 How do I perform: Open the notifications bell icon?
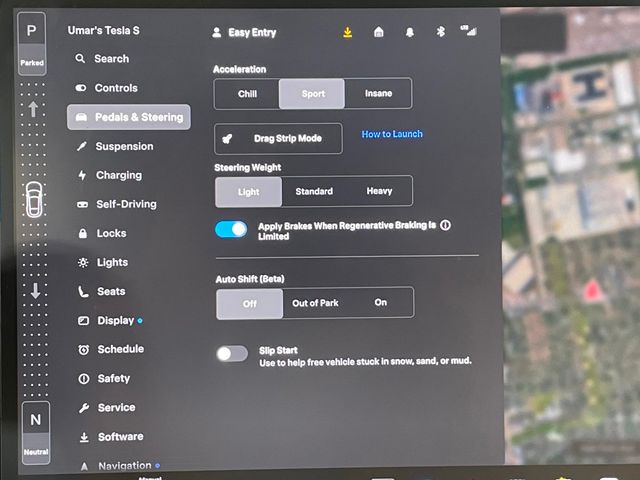(410, 32)
